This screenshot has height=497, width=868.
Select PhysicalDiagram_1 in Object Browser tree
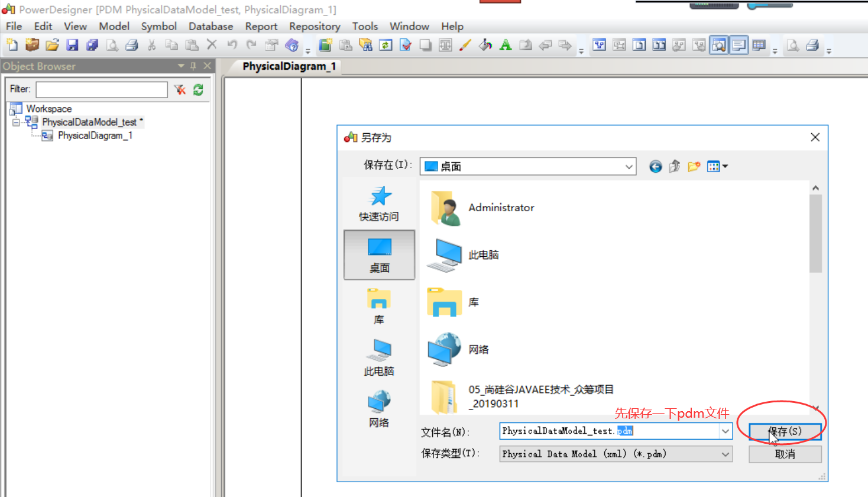pyautogui.click(x=95, y=136)
